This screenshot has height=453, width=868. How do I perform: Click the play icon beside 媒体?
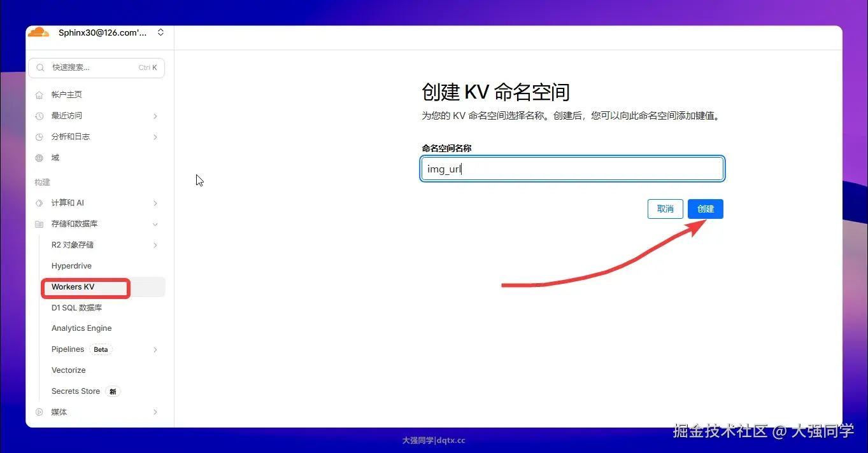(x=39, y=412)
